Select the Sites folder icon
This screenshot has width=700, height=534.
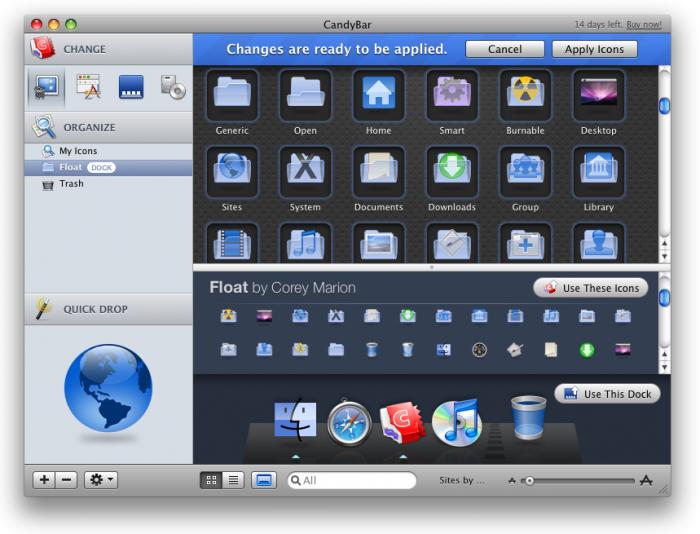232,171
